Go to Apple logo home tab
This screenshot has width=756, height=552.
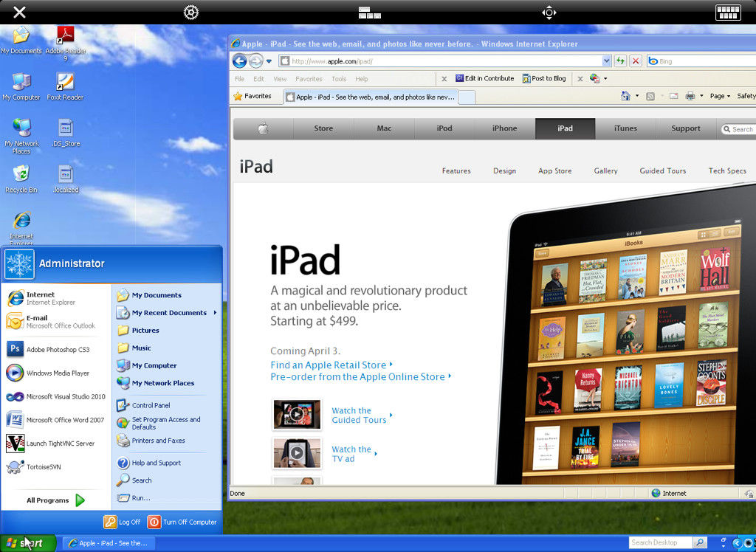(x=264, y=128)
